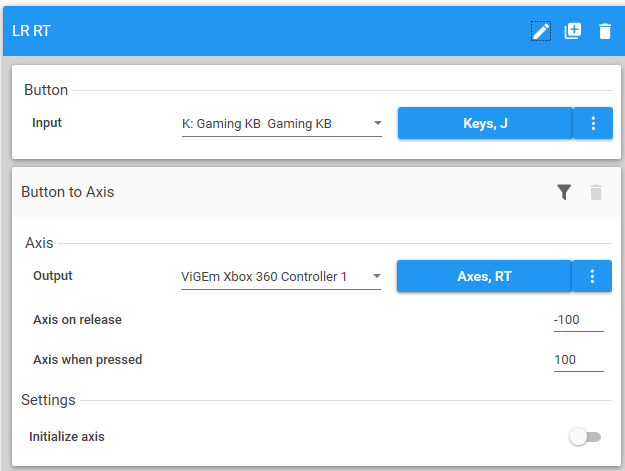The width and height of the screenshot is (625, 471).
Task: Open the ViGEm Xbox 360 Controller 1 output dropdown
Action: pyautogui.click(x=281, y=277)
